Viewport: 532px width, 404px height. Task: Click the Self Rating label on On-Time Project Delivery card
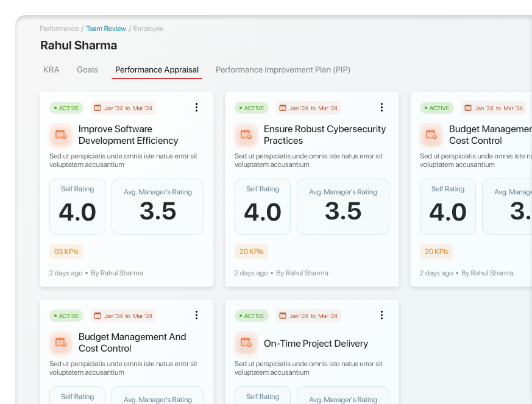point(263,397)
